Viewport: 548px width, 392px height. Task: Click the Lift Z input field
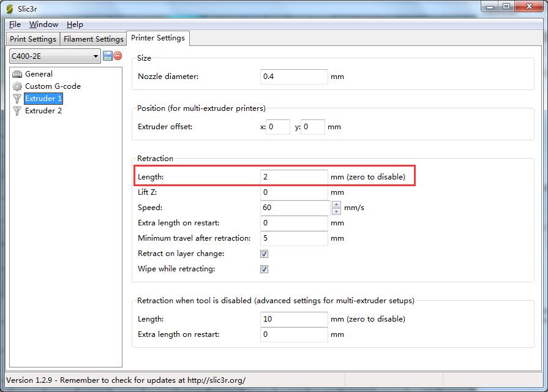coord(294,192)
